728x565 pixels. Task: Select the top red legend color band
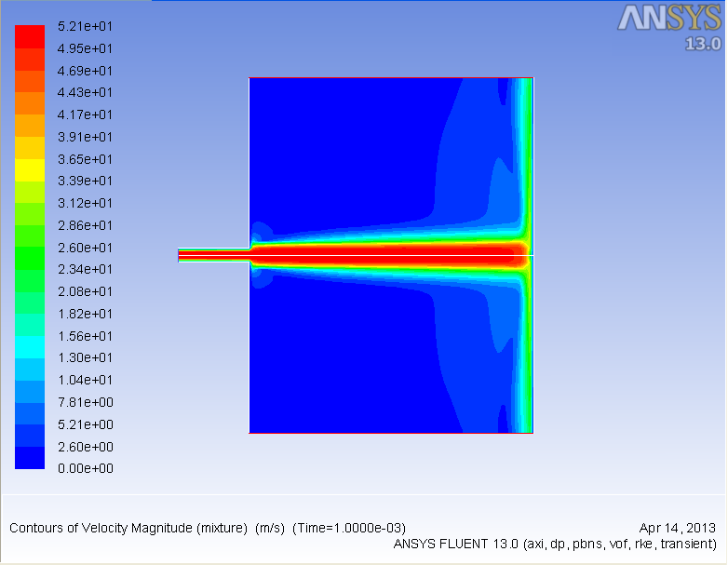[29, 35]
